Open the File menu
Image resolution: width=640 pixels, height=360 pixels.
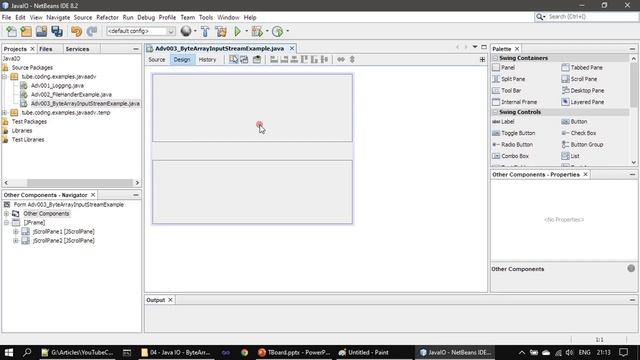pos(7,18)
